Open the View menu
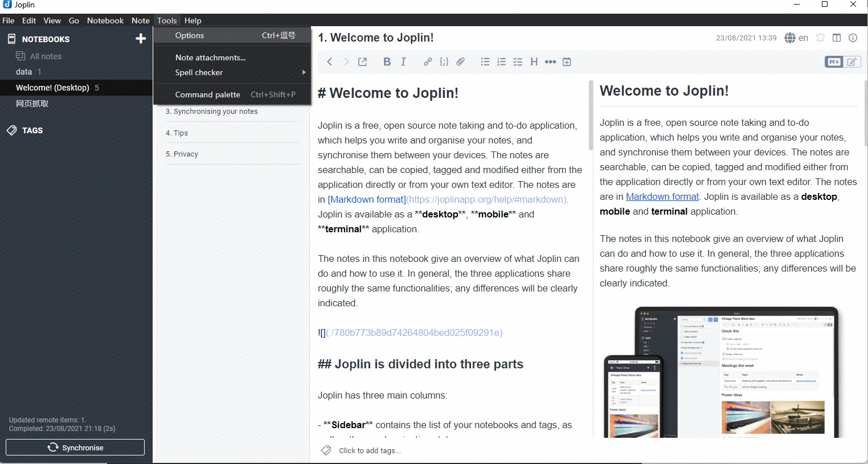 52,20
